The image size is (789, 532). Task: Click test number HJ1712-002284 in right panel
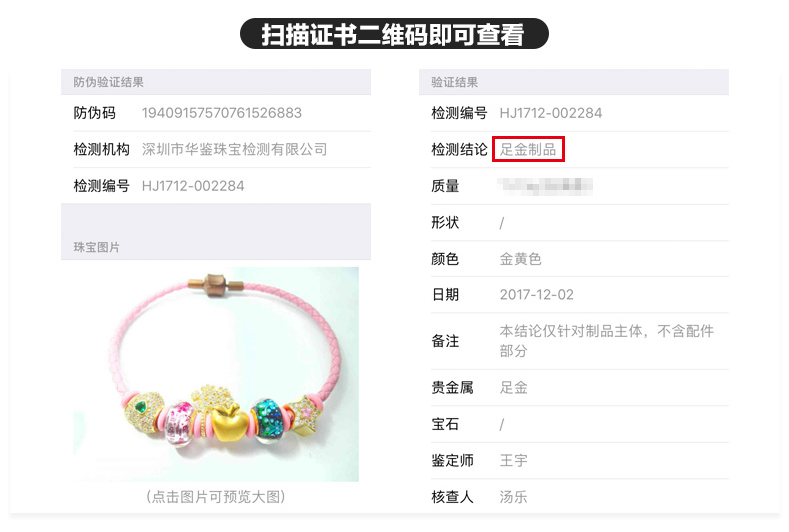pos(551,113)
